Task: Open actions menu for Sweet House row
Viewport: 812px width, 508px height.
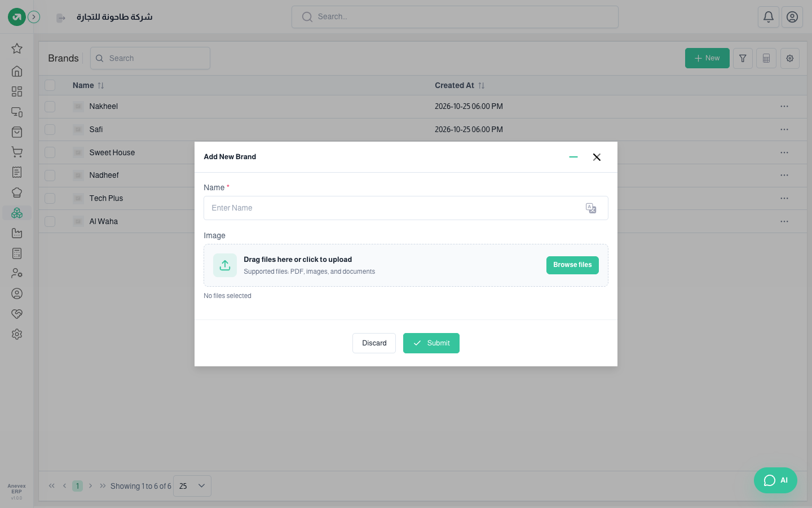Action: click(x=784, y=152)
